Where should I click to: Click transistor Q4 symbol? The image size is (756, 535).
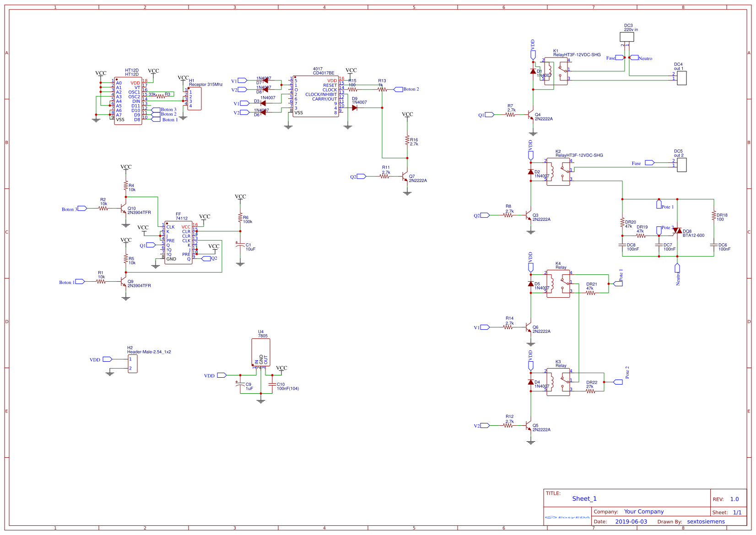pyautogui.click(x=530, y=115)
